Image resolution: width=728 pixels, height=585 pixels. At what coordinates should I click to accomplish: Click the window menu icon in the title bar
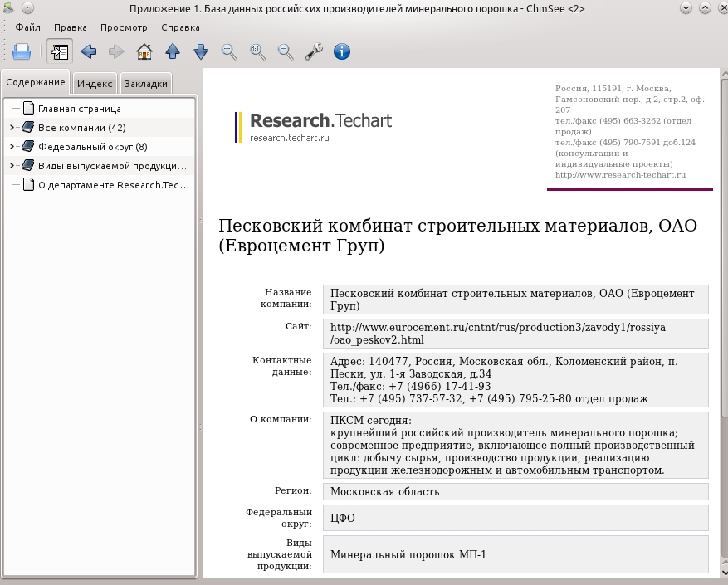(8, 8)
